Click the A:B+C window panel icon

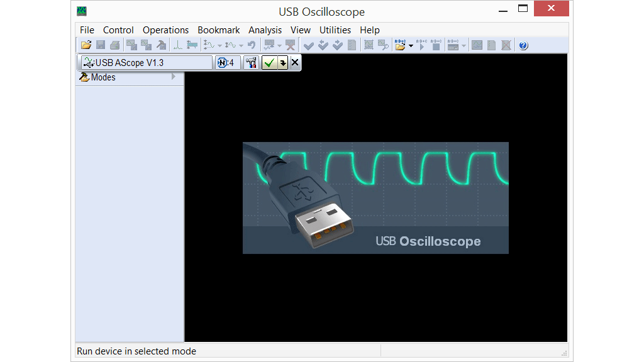click(453, 45)
